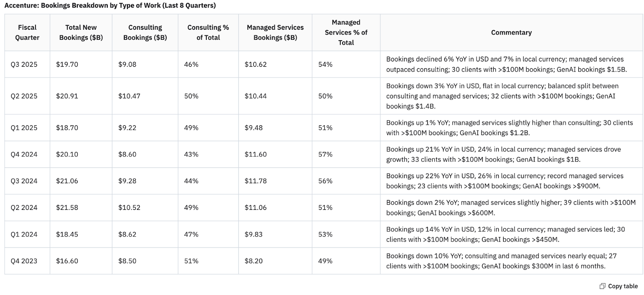Click the Managed Services % of Total header
Image resolution: width=644 pixels, height=295 pixels.
pos(346,33)
